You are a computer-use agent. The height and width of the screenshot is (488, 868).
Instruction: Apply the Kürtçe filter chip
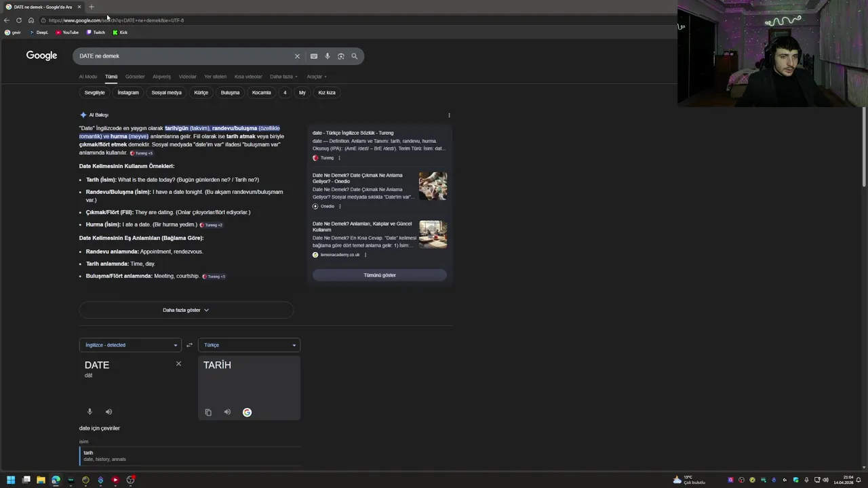(201, 93)
